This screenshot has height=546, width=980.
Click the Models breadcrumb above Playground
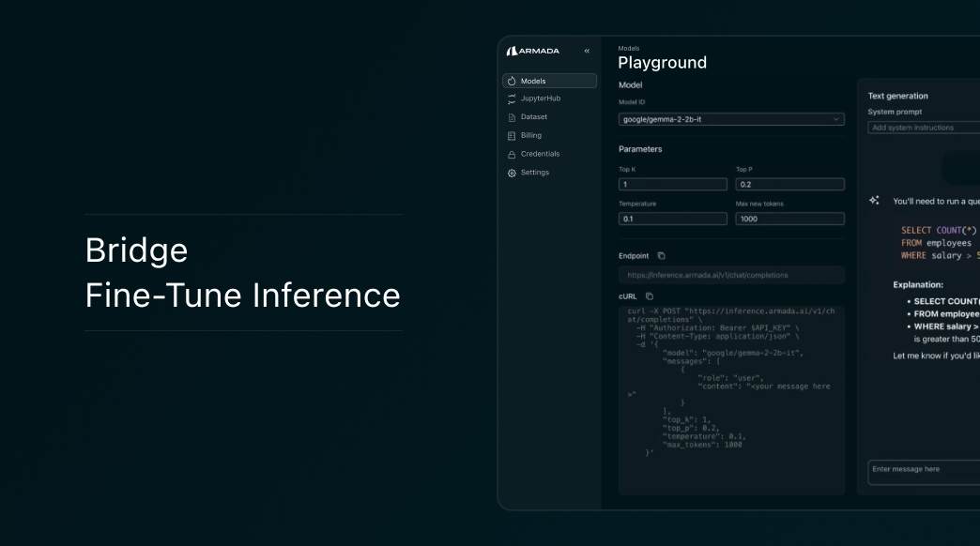[629, 48]
